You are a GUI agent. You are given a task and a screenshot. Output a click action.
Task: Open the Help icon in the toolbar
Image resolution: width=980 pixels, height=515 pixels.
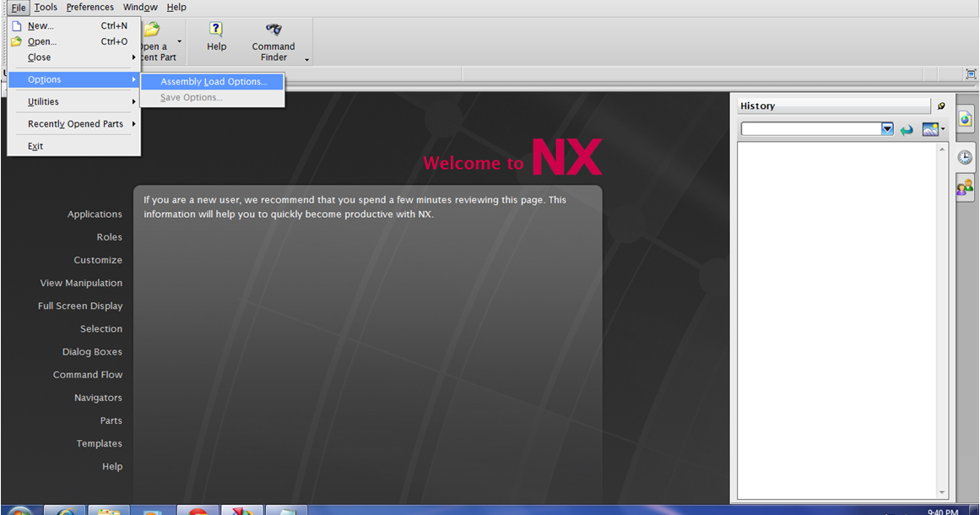(x=216, y=36)
